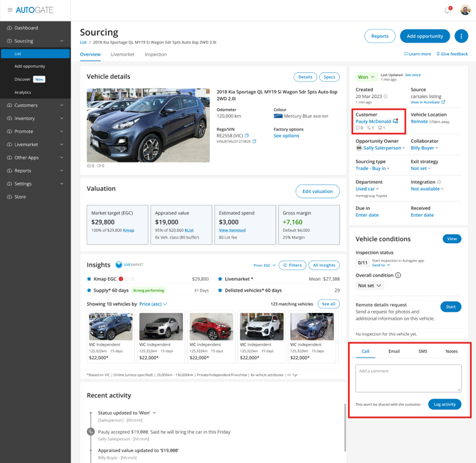The height and width of the screenshot is (463, 476).
Task: Open the Price (asc) sort dropdown
Action: (x=153, y=304)
